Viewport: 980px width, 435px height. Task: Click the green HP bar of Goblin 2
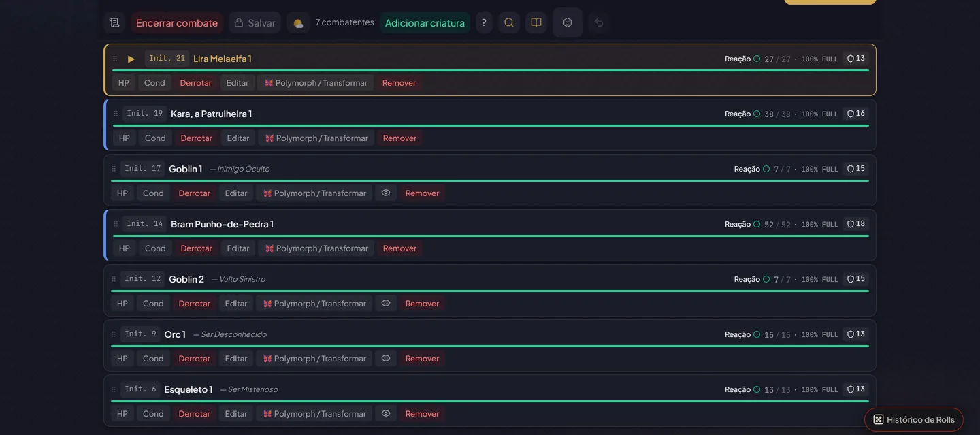(x=490, y=291)
